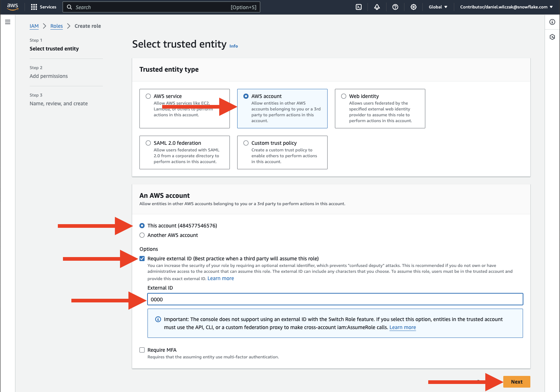560x392 pixels.
Task: Open the info panel icon on right
Action: (x=552, y=22)
